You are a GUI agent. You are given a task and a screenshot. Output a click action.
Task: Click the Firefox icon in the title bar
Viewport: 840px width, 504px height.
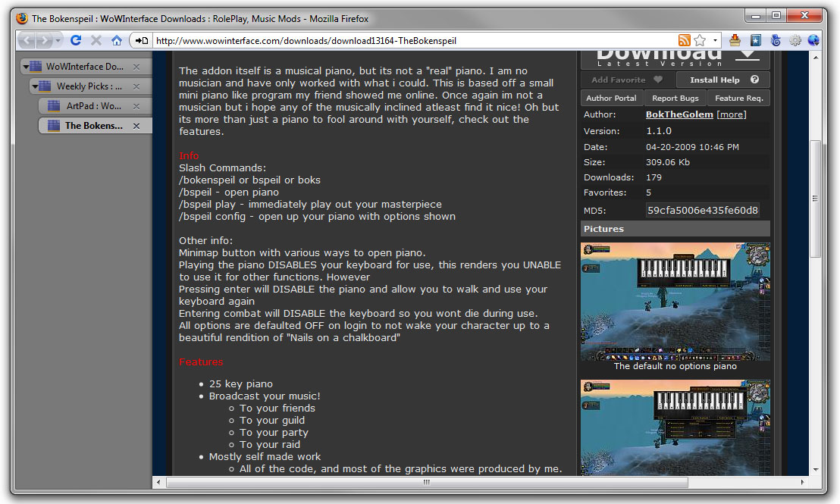coord(22,19)
